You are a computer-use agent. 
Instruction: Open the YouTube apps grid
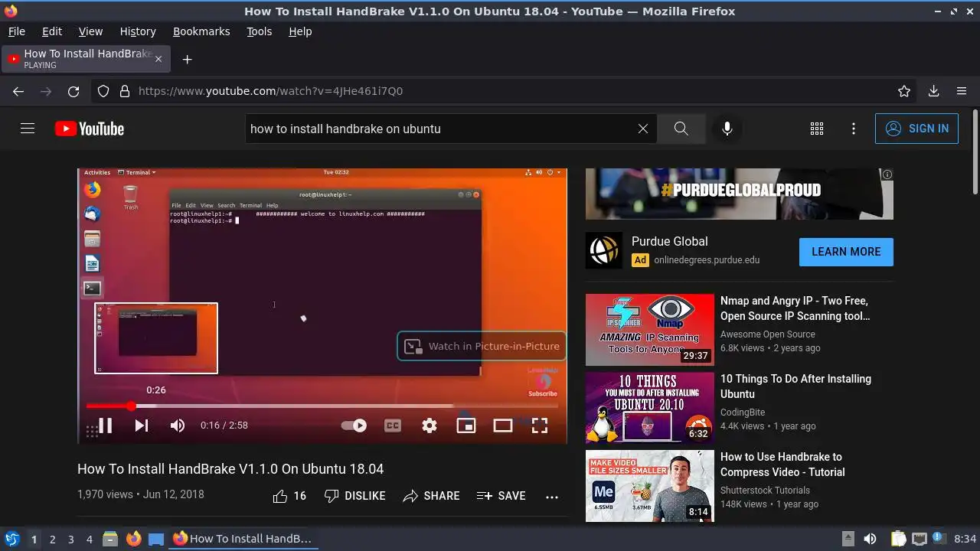coord(817,129)
